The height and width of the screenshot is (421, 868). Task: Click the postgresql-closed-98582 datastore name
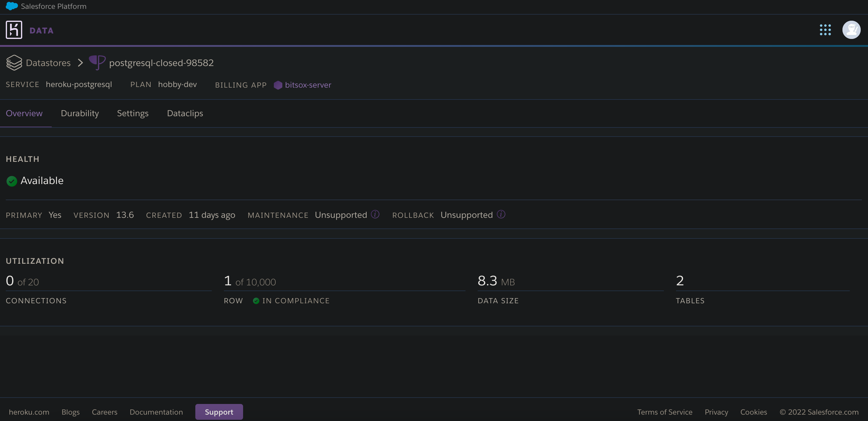coord(162,63)
